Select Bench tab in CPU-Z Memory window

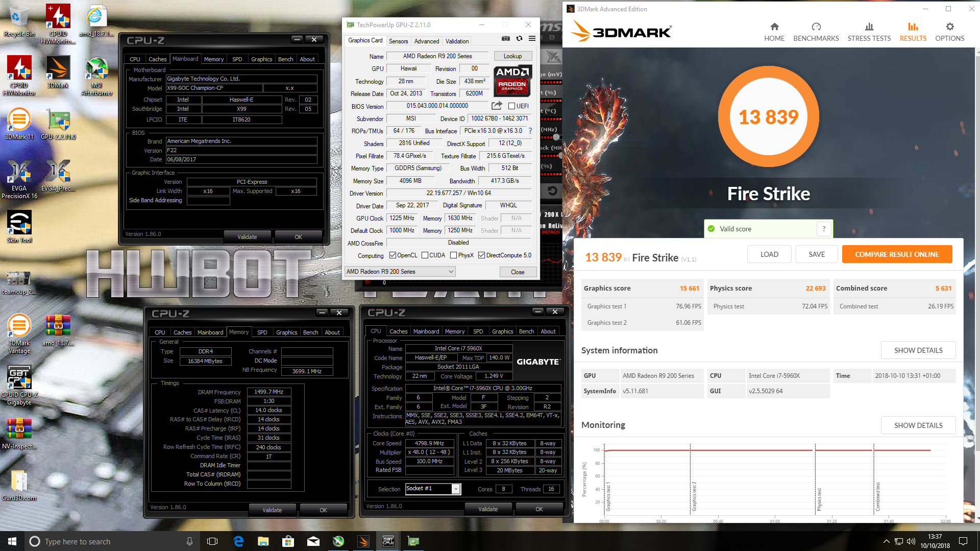click(x=310, y=332)
